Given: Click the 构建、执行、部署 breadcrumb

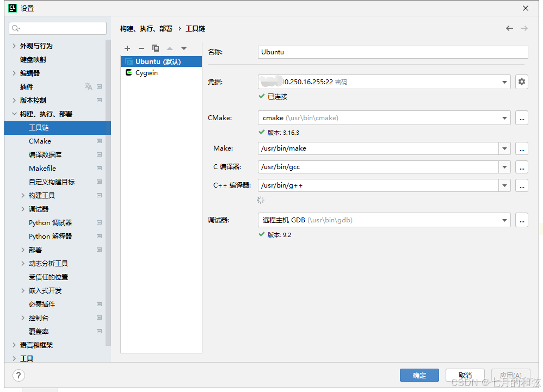Looking at the screenshot, I should pyautogui.click(x=146, y=29).
